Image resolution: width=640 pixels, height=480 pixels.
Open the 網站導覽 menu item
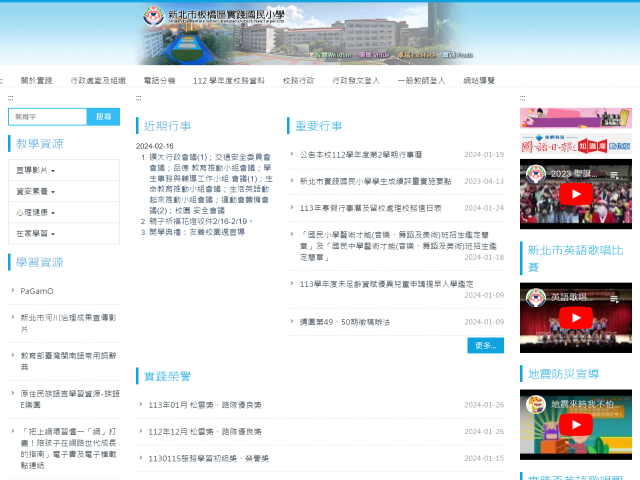(479, 80)
